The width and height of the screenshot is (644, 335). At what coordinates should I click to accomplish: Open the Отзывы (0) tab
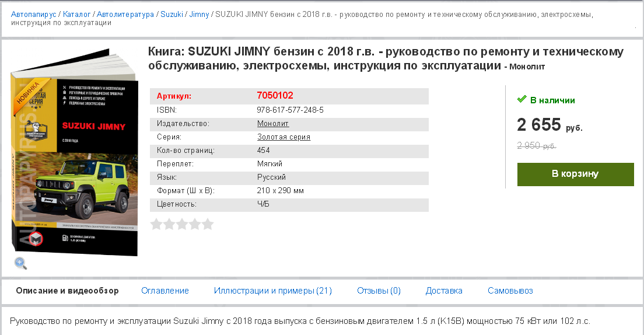click(379, 291)
